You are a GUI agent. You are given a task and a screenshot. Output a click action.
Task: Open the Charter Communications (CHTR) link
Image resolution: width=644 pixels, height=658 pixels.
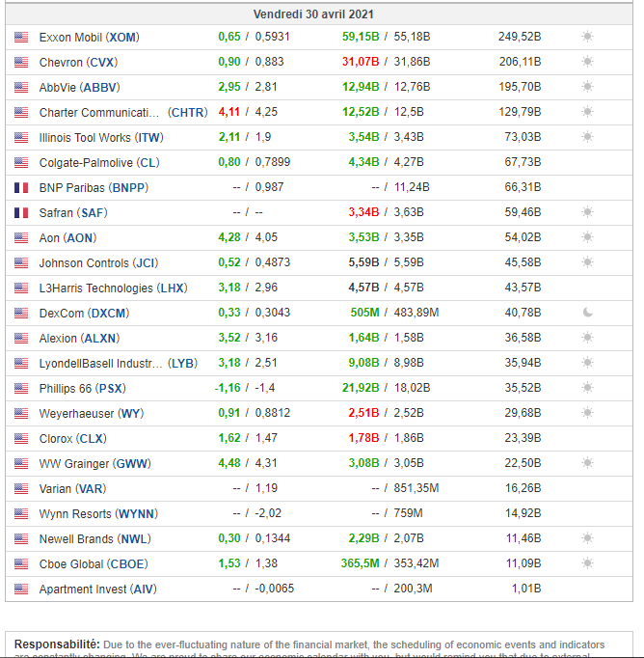click(x=122, y=113)
